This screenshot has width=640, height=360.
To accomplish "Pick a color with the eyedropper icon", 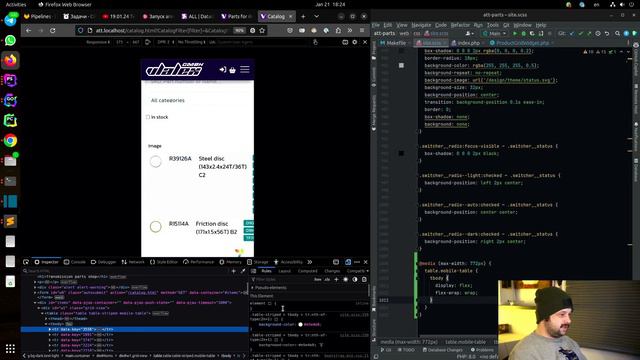I will point(243,271).
